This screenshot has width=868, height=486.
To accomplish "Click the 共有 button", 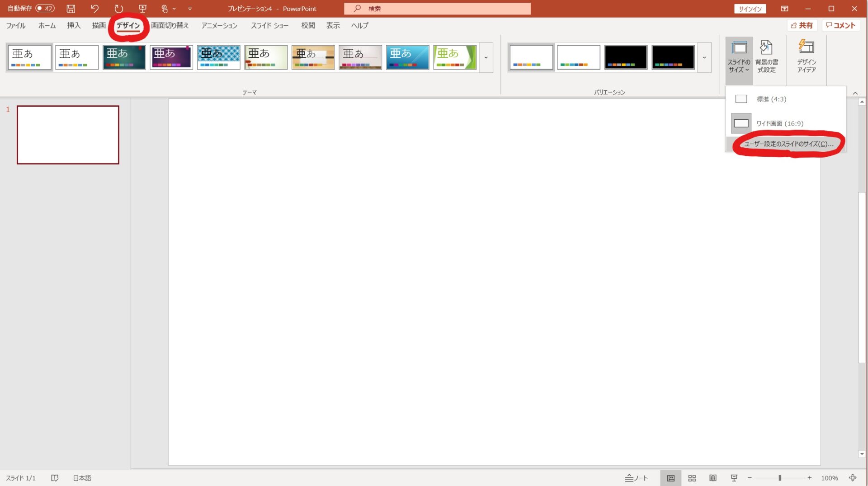I will pos(802,25).
